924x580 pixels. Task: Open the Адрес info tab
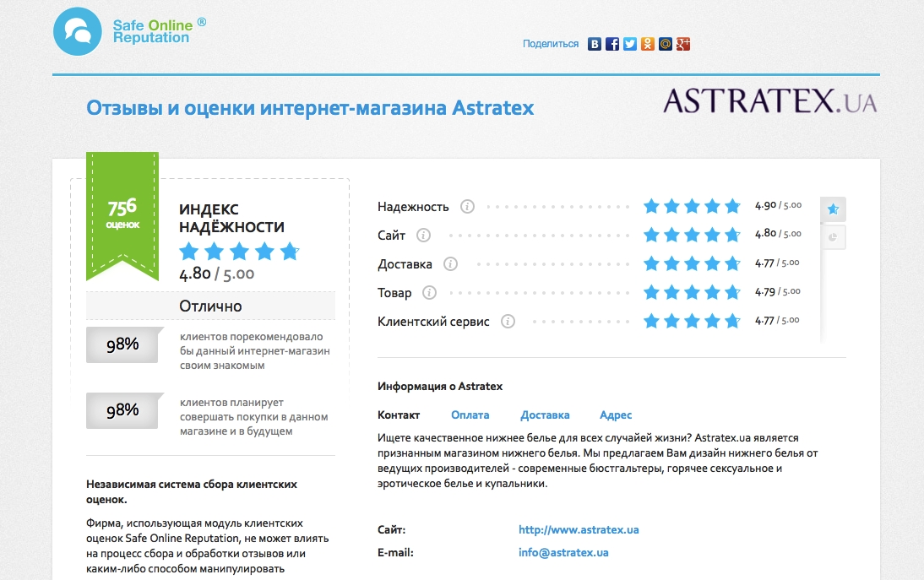point(616,415)
